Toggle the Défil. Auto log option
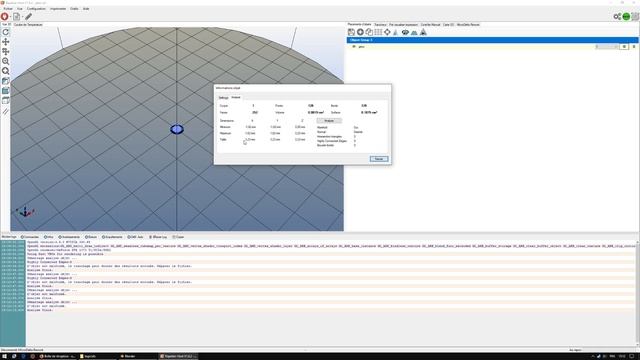 (135, 237)
